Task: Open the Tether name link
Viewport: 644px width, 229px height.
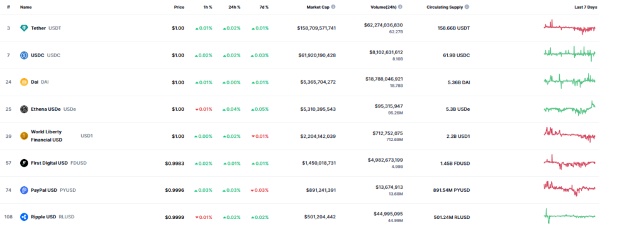Action: [38, 28]
